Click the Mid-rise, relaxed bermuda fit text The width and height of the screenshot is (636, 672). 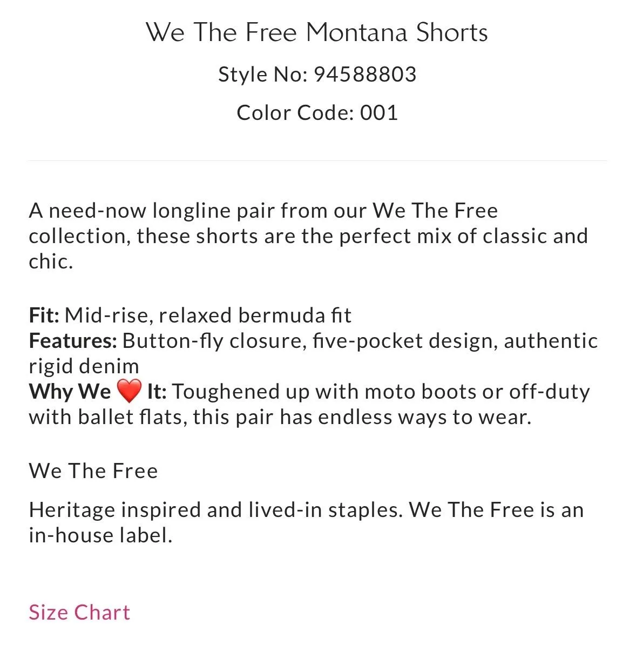[x=208, y=315]
